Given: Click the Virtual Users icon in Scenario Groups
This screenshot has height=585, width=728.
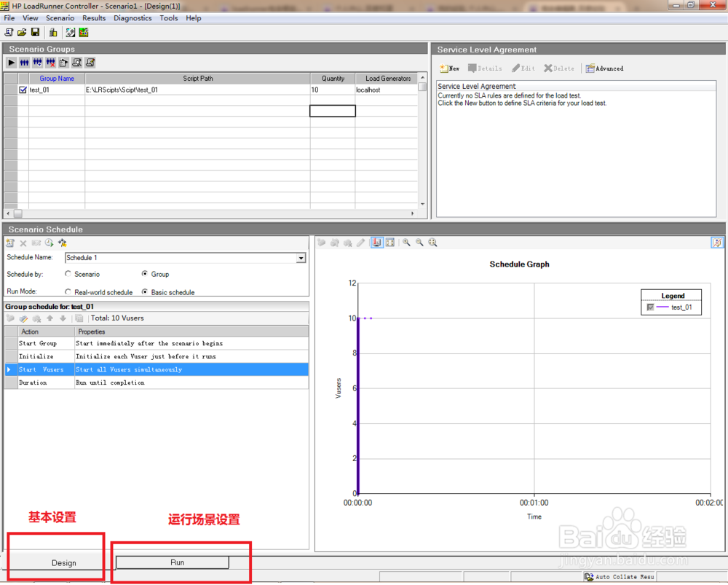Looking at the screenshot, I should [x=25, y=62].
